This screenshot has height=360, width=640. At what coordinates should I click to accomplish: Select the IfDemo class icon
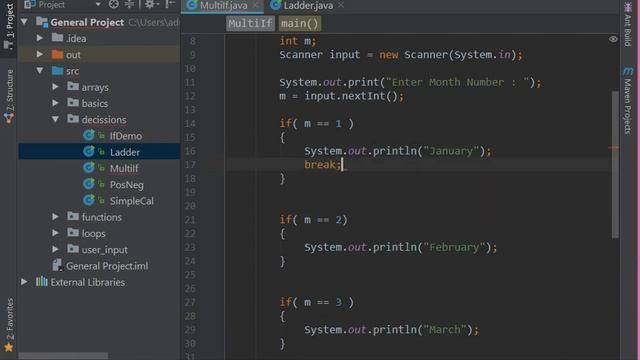89,135
